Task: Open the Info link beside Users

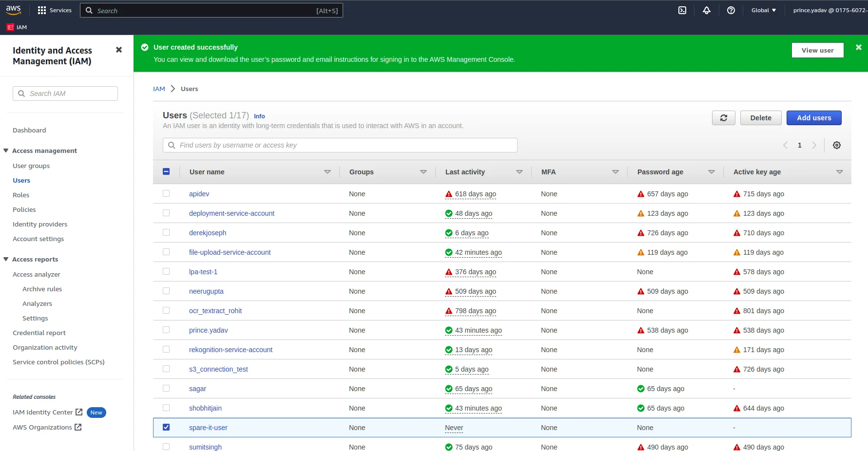Action: [x=259, y=116]
